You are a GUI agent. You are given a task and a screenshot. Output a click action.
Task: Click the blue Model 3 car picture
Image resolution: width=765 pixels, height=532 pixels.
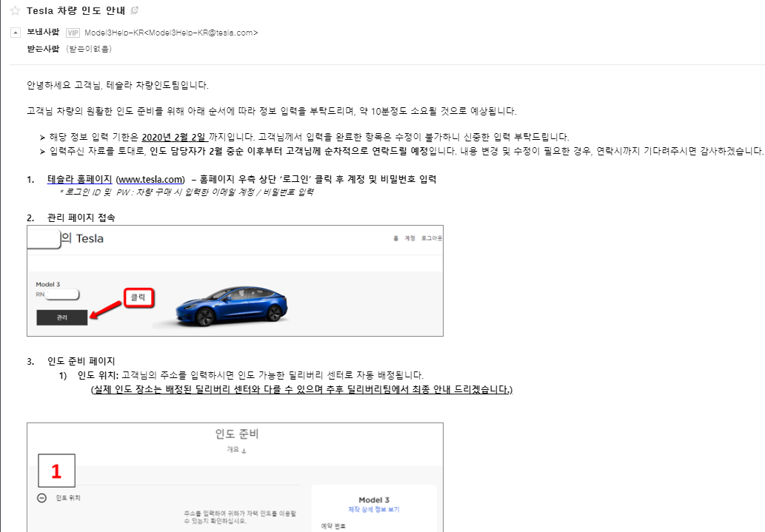(x=233, y=306)
